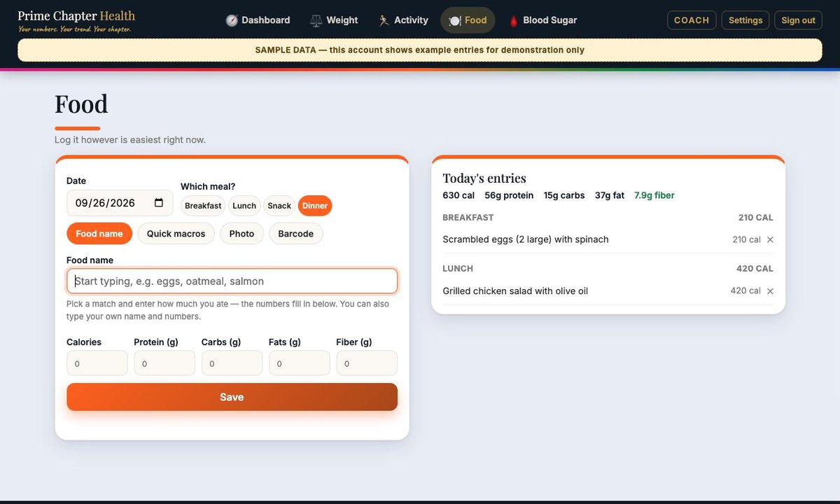This screenshot has width=840, height=504.
Task: Click the Fats (g) input box
Action: click(x=300, y=363)
